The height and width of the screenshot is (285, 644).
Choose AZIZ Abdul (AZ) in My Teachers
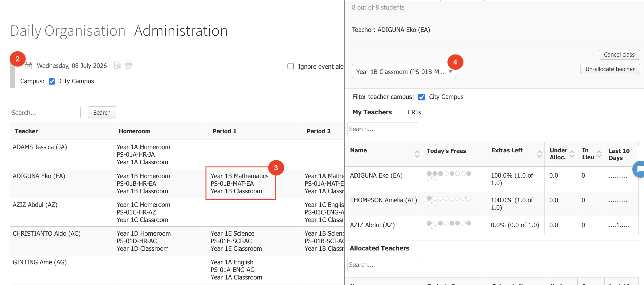372,225
